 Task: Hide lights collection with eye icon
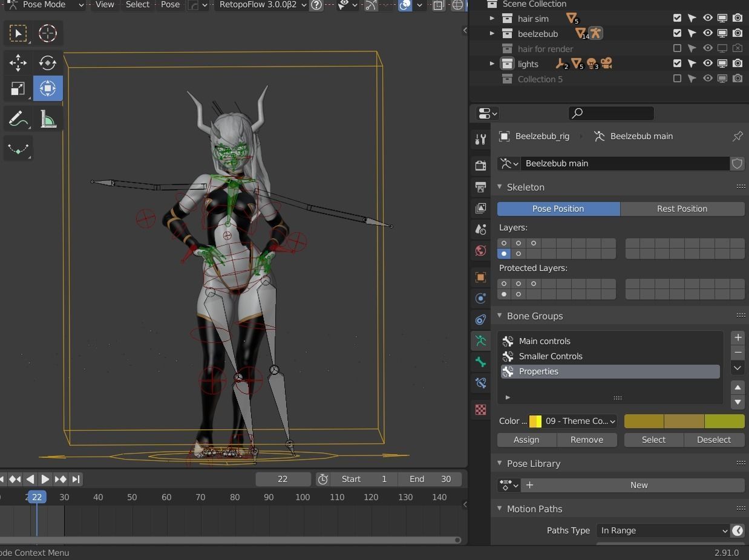pyautogui.click(x=707, y=63)
